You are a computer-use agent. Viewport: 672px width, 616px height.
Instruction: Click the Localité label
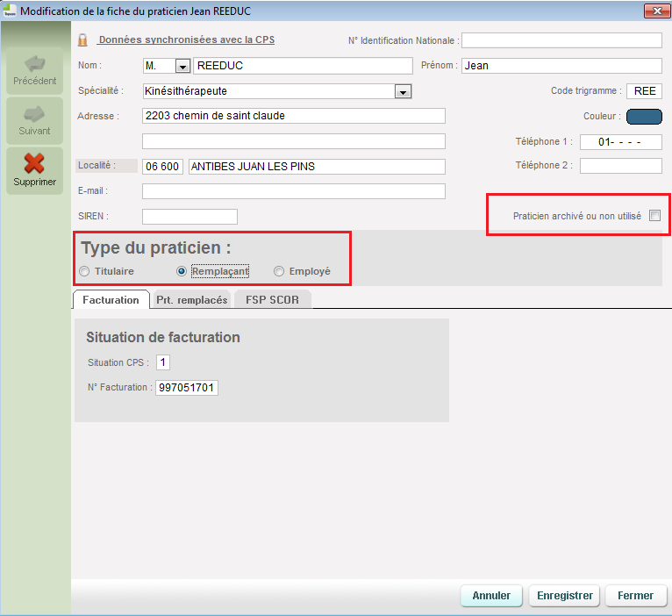tap(97, 166)
